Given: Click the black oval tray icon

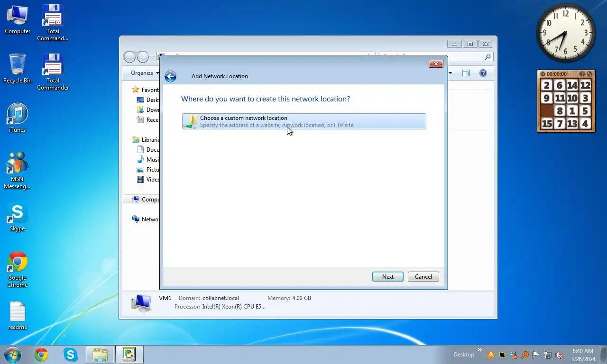Looking at the screenshot, I should pos(502,355).
